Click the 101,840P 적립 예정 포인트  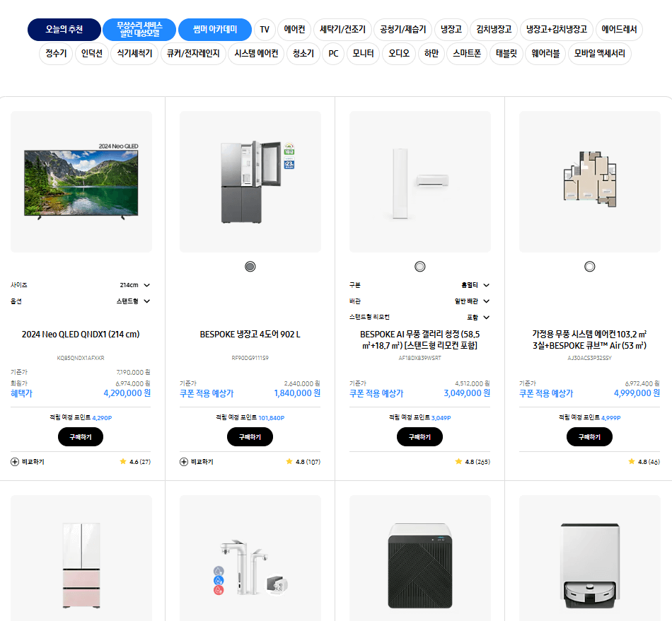[x=272, y=418]
